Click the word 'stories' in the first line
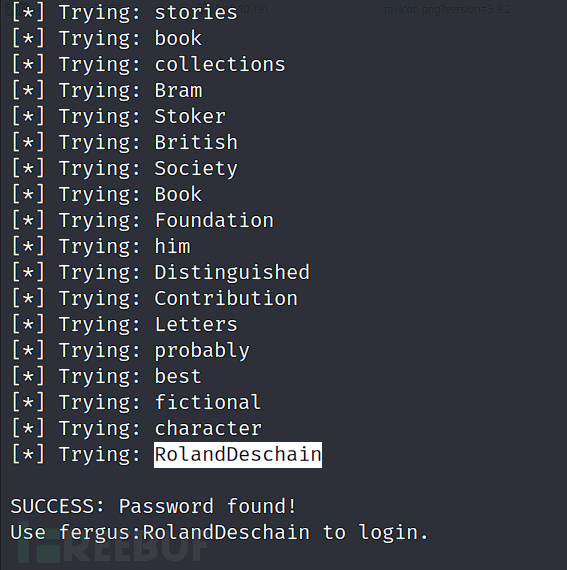567x570 pixels. coord(196,13)
